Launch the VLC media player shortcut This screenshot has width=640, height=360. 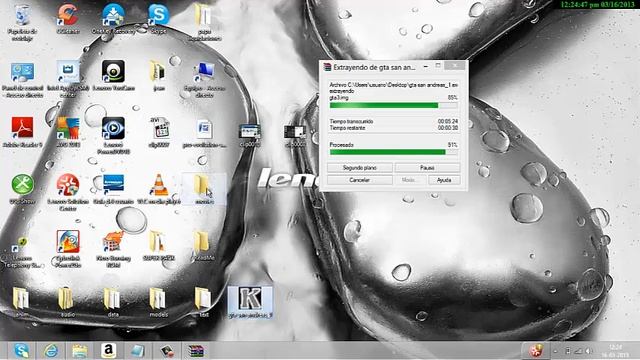(x=159, y=189)
